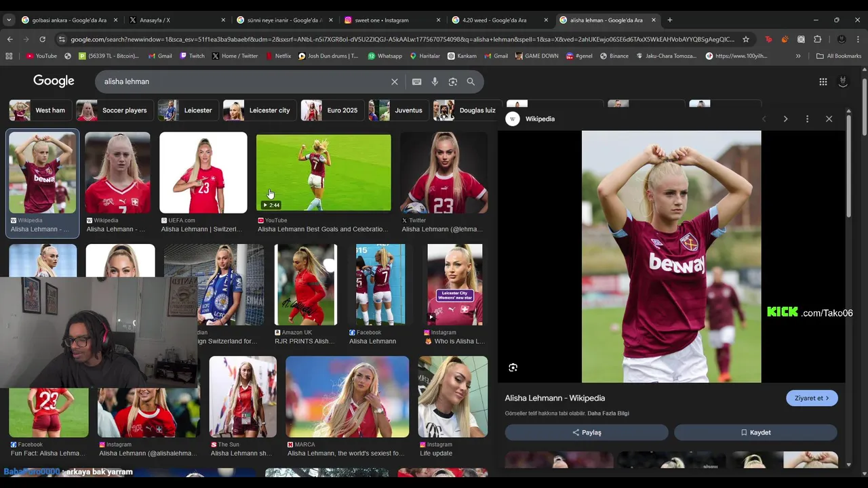Select the Douglas luiz filter chip
The width and height of the screenshot is (868, 488).
467,110
